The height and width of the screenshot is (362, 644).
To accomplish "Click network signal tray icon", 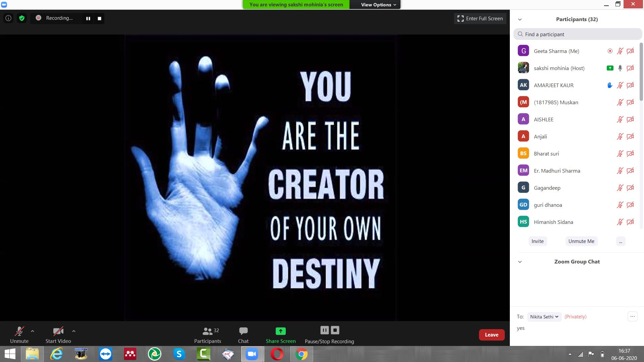I will click(x=580, y=354).
